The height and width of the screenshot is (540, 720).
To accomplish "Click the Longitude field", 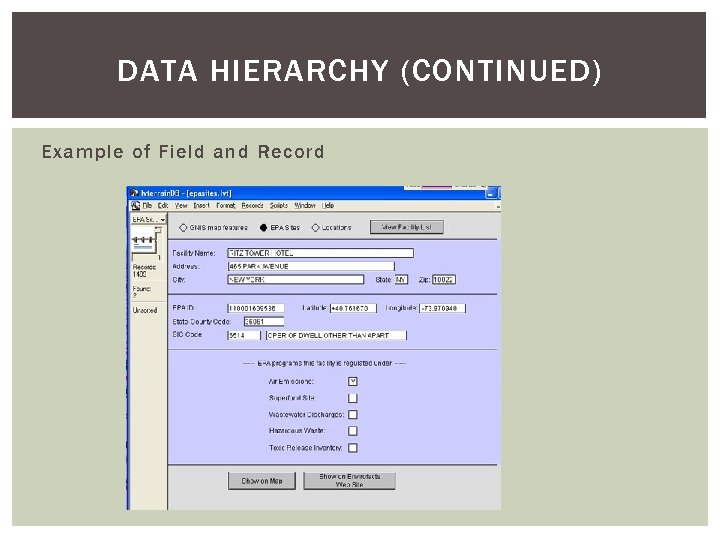I will click(443, 308).
